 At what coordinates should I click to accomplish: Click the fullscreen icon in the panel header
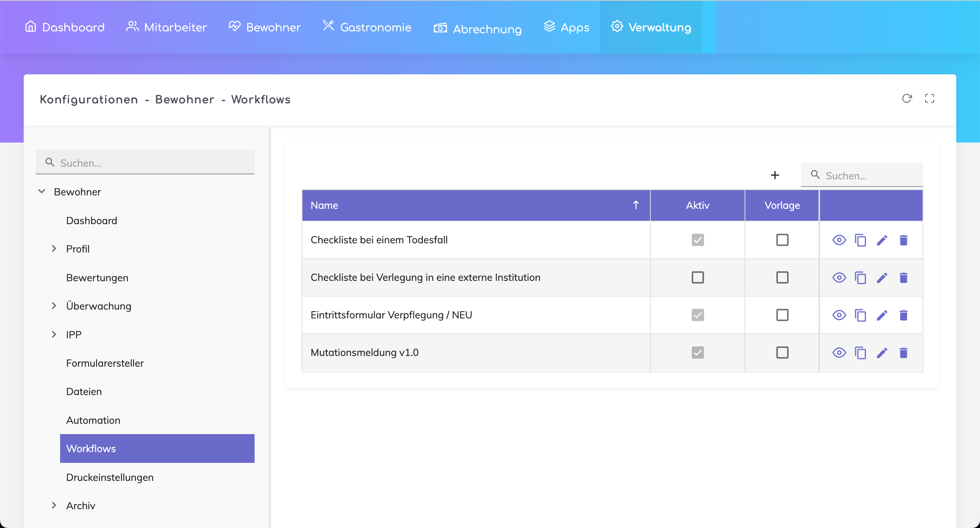[929, 98]
